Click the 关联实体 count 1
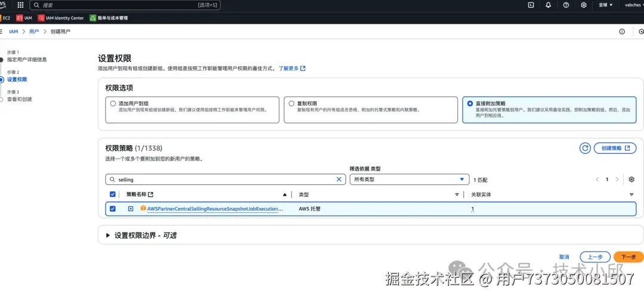Screen dimensions: 644x297 tap(472, 209)
